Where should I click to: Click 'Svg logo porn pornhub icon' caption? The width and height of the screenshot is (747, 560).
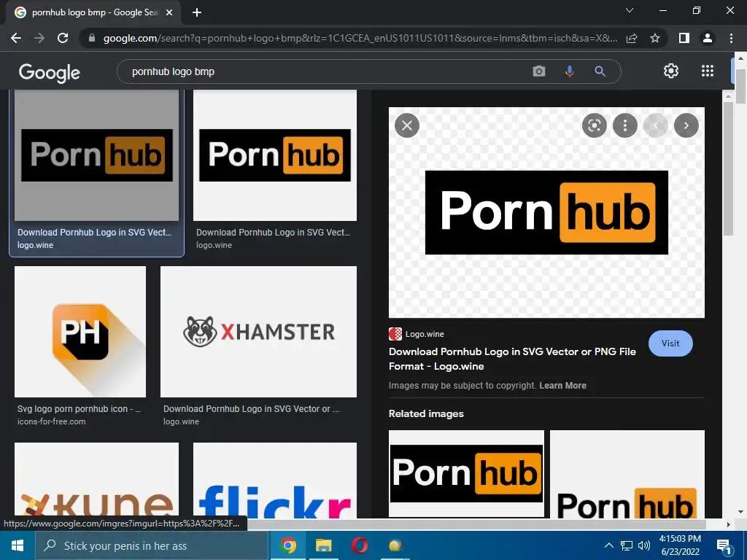click(x=79, y=409)
